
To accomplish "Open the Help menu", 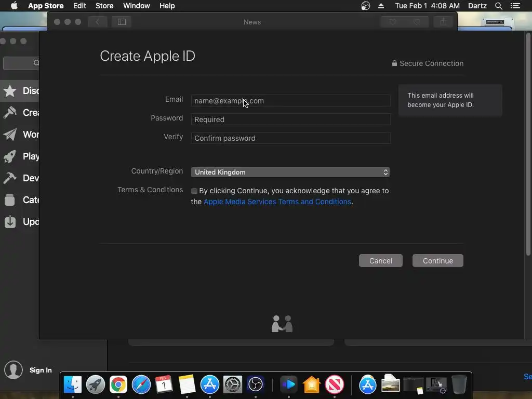I will click(167, 6).
